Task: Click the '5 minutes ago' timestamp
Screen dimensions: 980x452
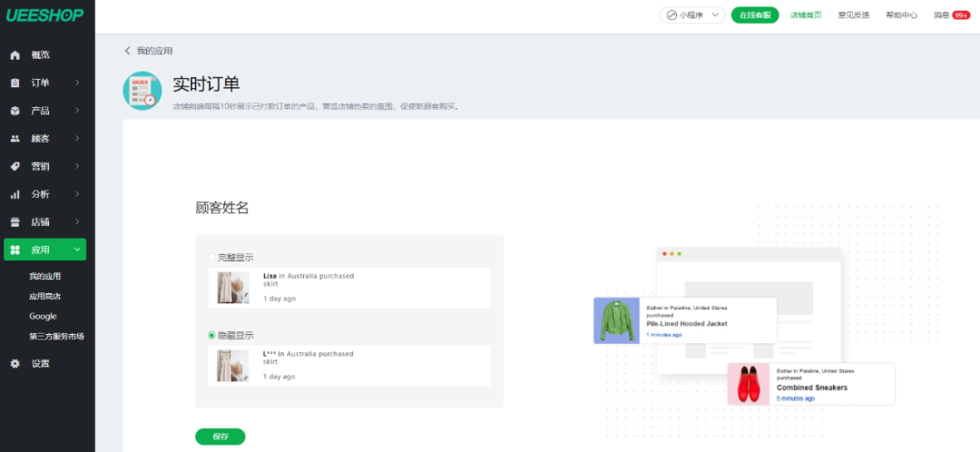Action: (x=795, y=398)
